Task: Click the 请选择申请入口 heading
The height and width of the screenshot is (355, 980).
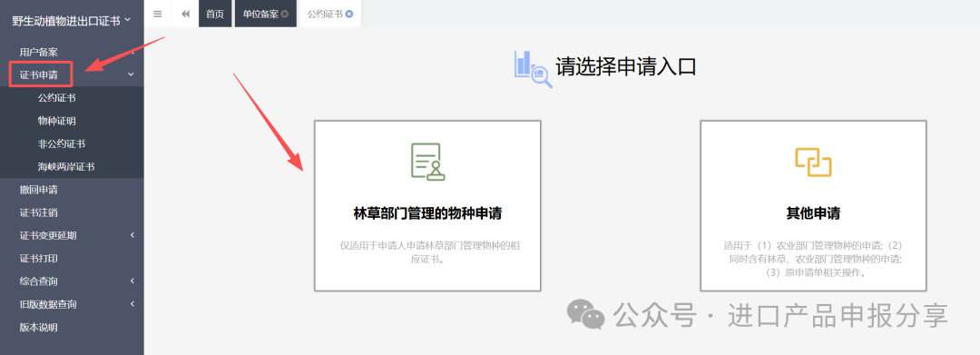Action: 625,67
